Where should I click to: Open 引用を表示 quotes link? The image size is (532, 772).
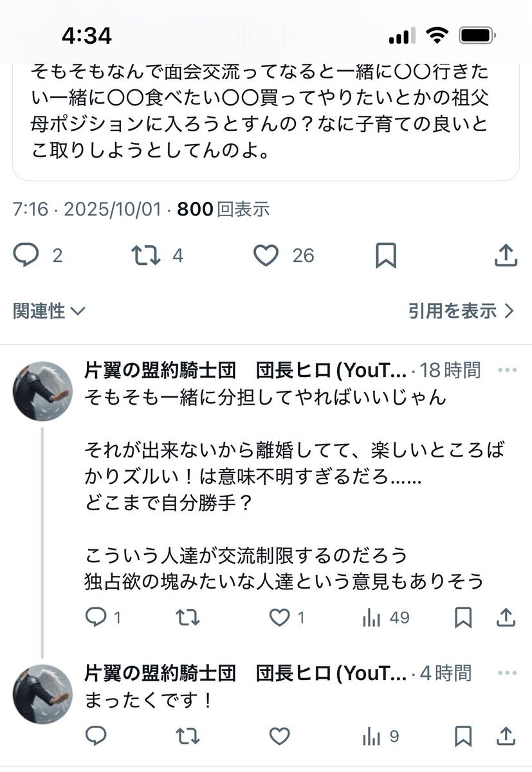461,311
